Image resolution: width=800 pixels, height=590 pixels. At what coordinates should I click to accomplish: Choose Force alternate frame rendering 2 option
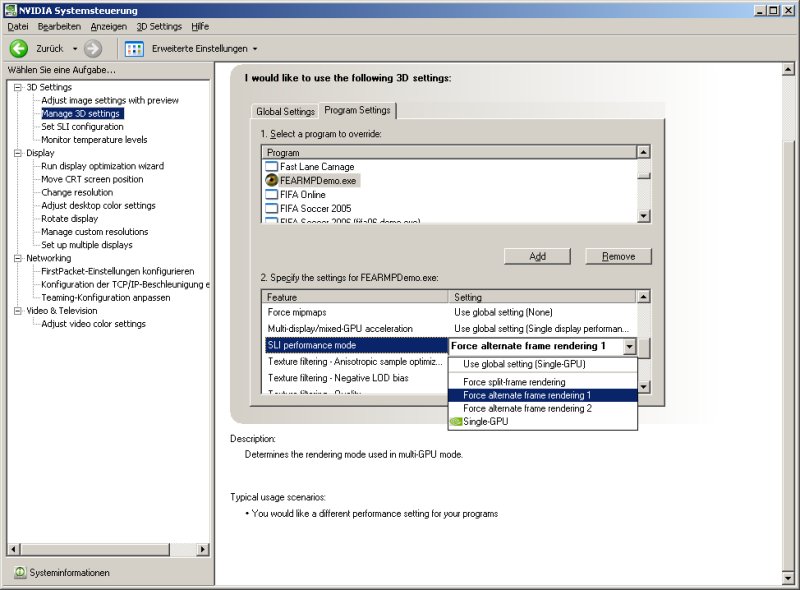pyautogui.click(x=542, y=408)
